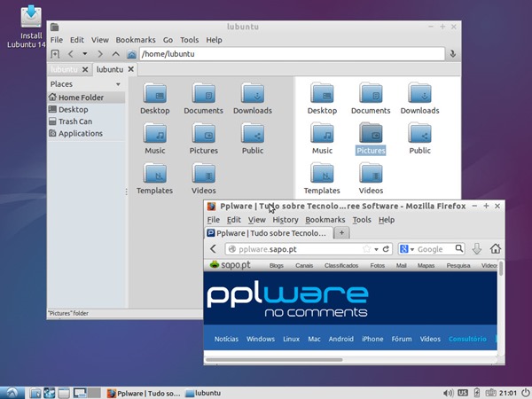The width and height of the screenshot is (532, 399).
Task: Click the Pplware tab in Firefox
Action: [x=269, y=233]
